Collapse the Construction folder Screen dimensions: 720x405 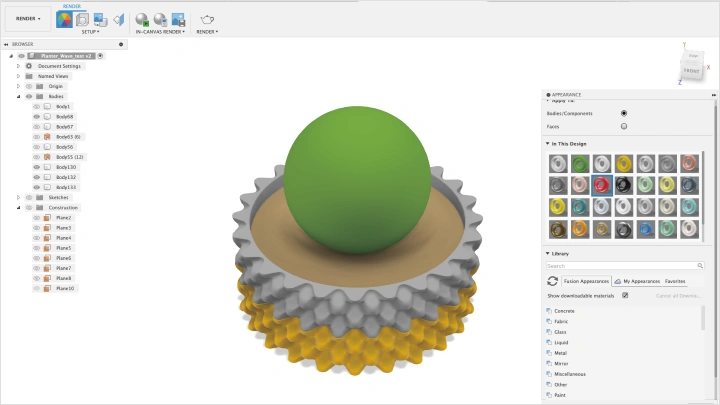tap(18, 208)
